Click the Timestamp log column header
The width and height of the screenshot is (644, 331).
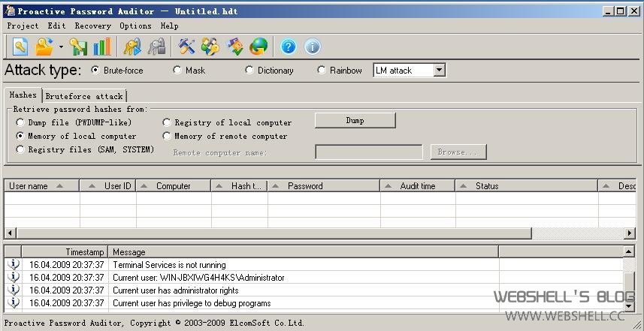coord(65,251)
